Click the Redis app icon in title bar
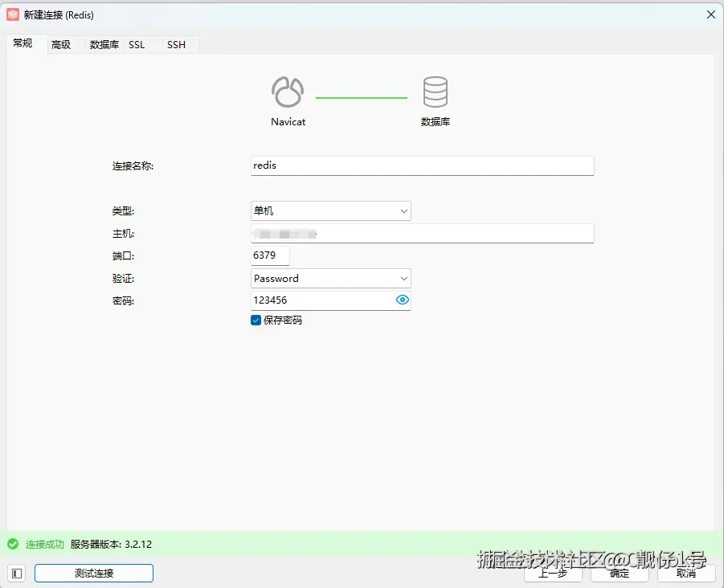The height and width of the screenshot is (588, 724). [x=13, y=14]
